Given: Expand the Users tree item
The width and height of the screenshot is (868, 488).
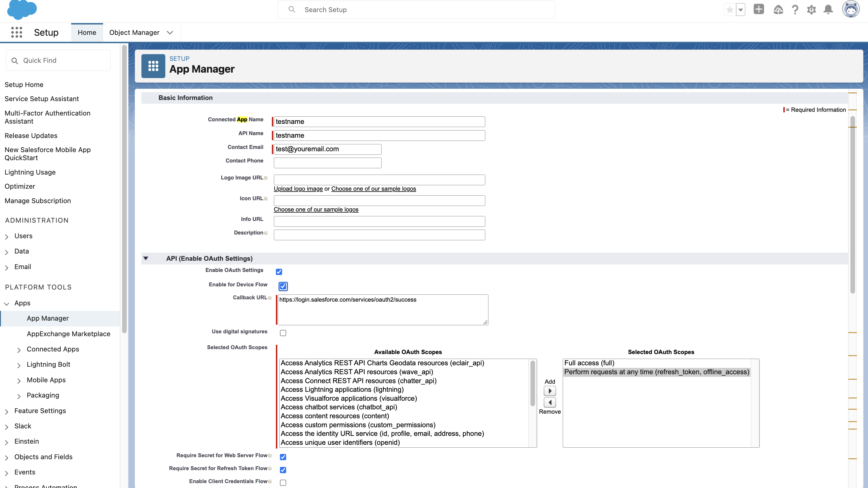Looking at the screenshot, I should (6, 237).
